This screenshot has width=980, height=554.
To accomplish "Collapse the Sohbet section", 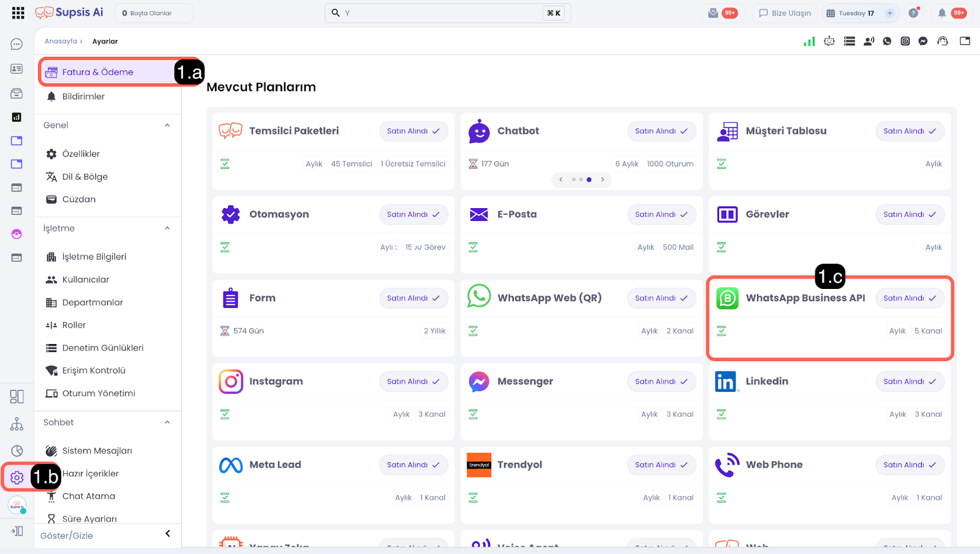I will (167, 422).
